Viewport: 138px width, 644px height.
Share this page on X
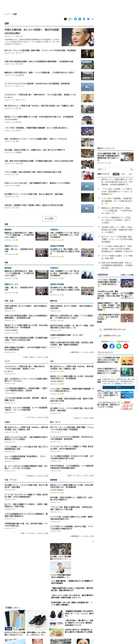coord(65,19)
